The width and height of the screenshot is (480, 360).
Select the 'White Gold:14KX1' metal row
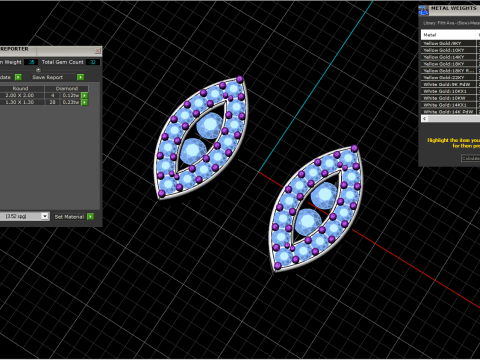[449, 105]
